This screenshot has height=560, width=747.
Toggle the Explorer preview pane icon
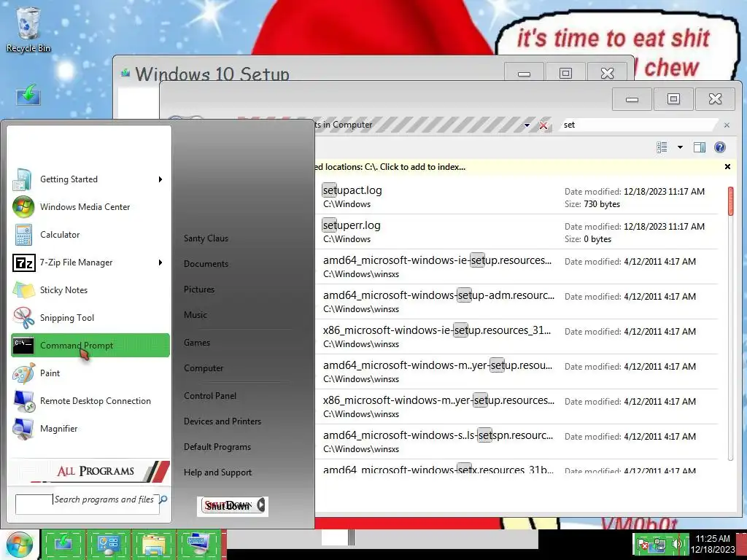[x=700, y=147]
